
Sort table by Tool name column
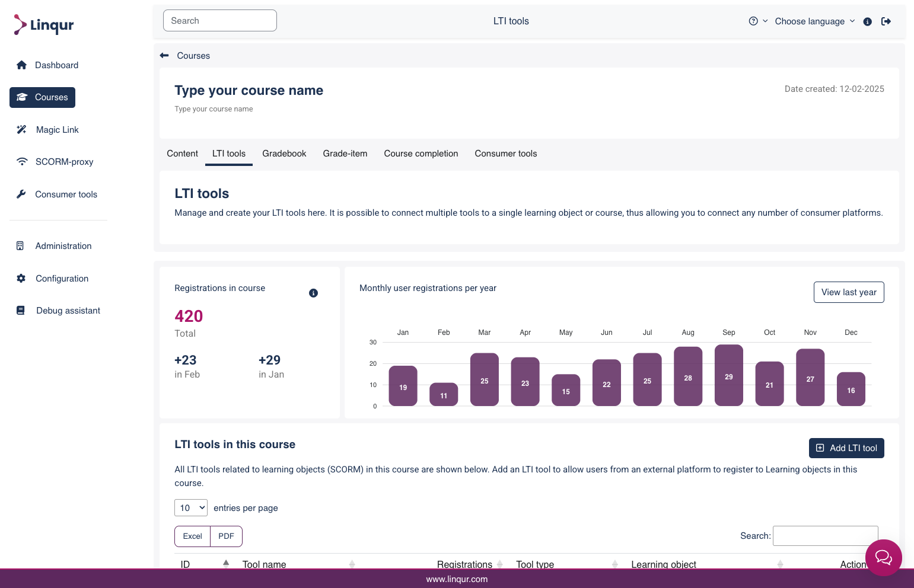[x=298, y=564]
